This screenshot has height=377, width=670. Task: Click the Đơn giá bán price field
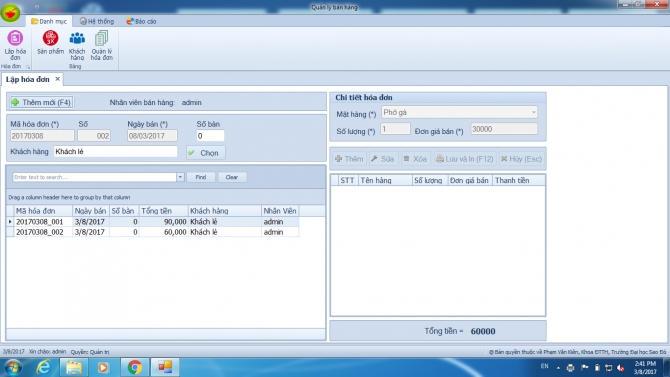point(504,129)
